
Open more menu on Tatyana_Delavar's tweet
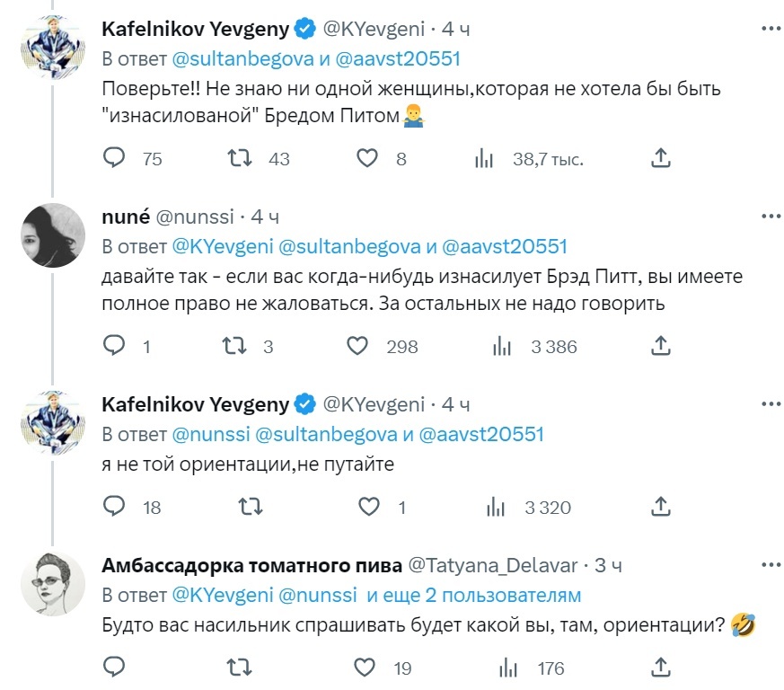click(x=770, y=565)
